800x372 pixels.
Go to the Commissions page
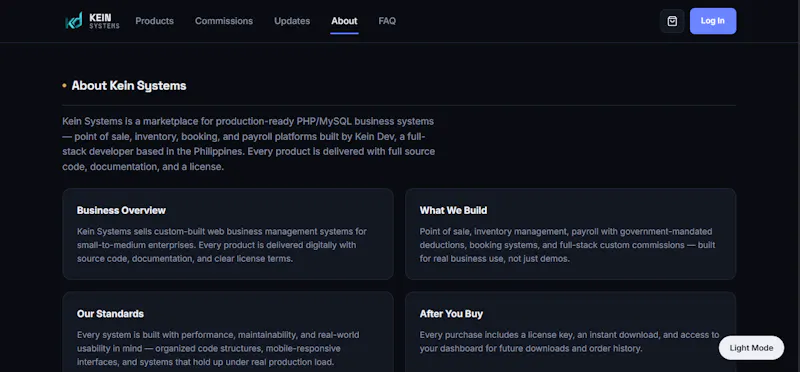pyautogui.click(x=224, y=21)
